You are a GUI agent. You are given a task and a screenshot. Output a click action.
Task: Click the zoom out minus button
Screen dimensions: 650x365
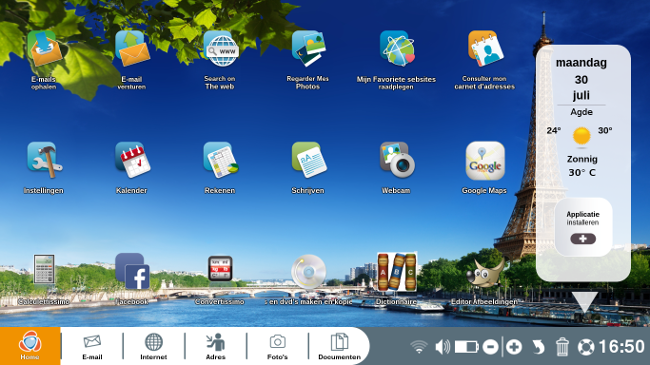[x=490, y=347]
